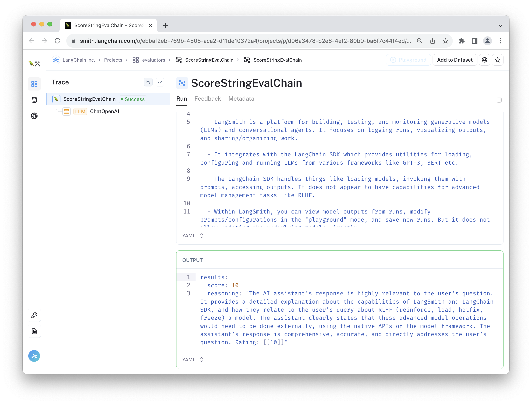Image resolution: width=532 pixels, height=404 pixels.
Task: Click the browser zoom magnifier icon
Action: tap(419, 41)
